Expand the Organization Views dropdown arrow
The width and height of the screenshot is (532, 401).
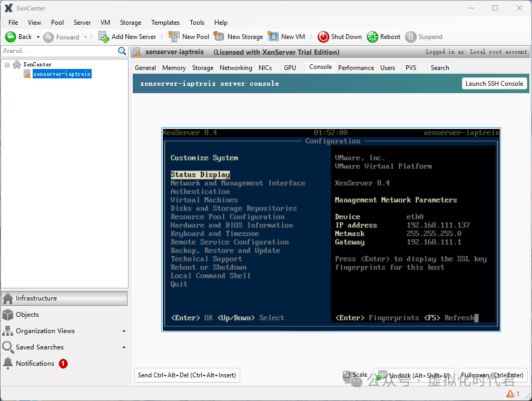tap(124, 332)
